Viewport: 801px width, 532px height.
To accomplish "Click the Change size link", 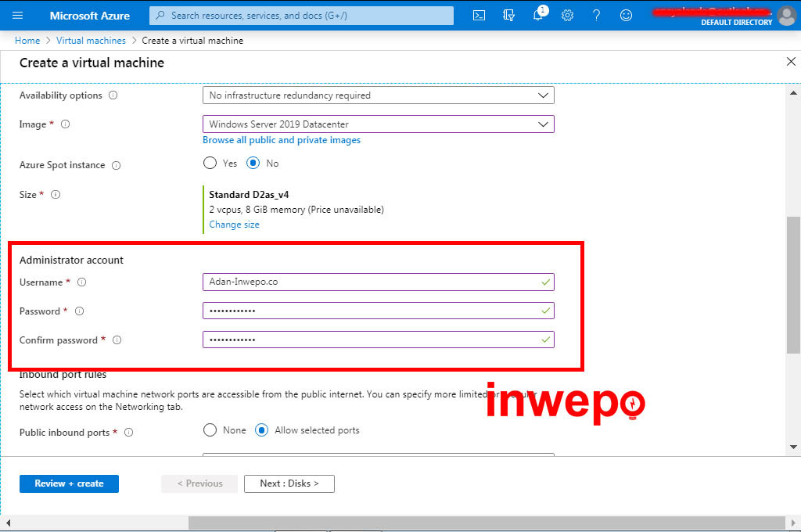I will pos(234,225).
